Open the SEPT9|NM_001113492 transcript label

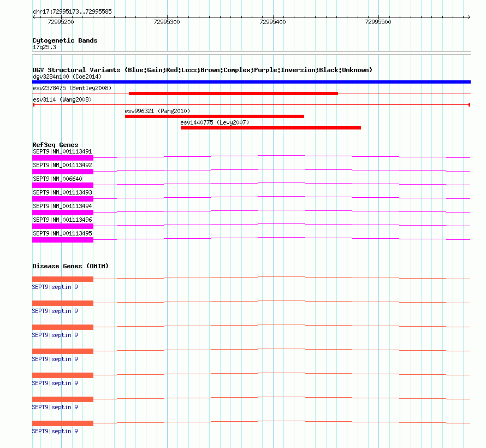62,165
